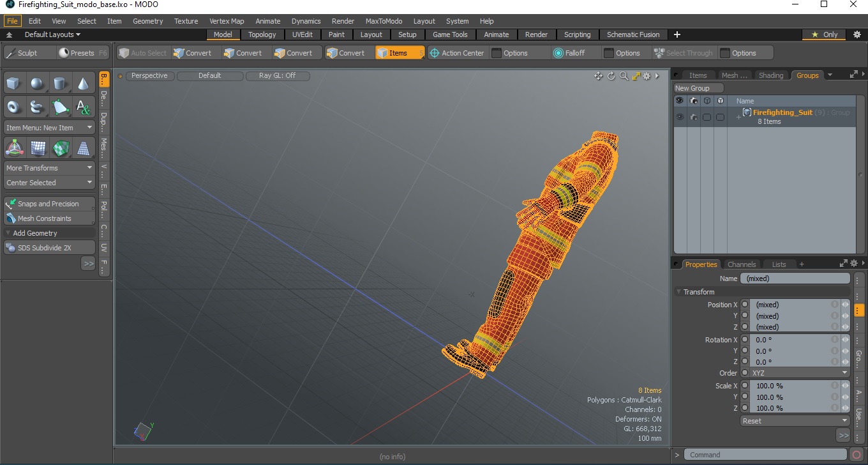Expand the Firefighting_Suit group tree
The height and width of the screenshot is (465, 868).
point(738,117)
